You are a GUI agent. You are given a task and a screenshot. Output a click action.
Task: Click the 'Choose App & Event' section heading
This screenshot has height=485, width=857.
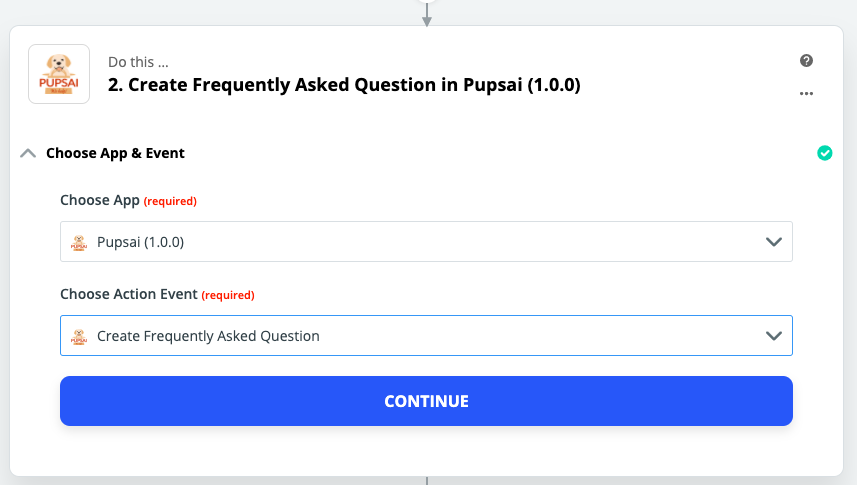pyautogui.click(x=115, y=153)
